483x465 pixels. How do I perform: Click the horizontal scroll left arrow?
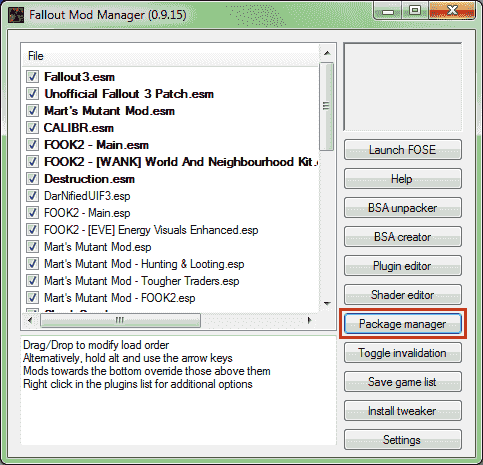(30, 320)
